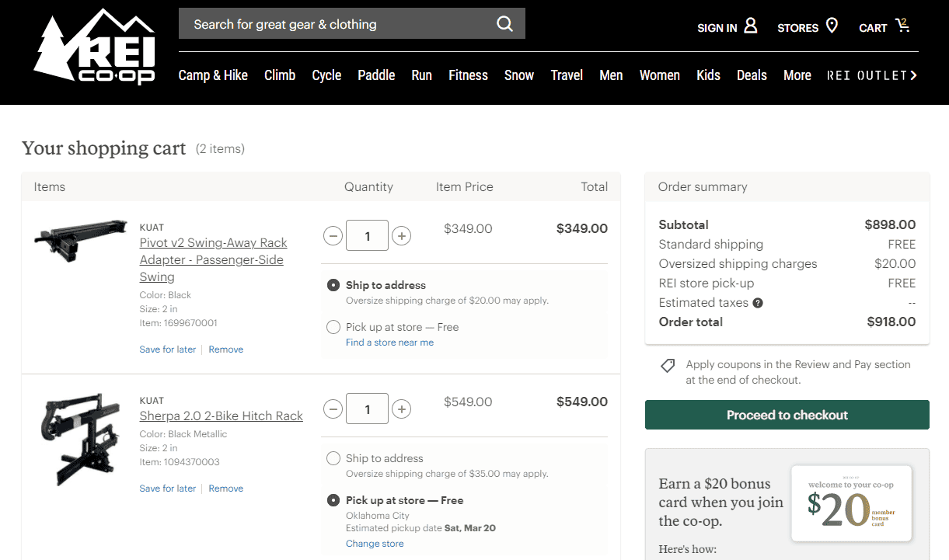Click the search magnifier icon
The width and height of the screenshot is (949, 560).
click(505, 24)
